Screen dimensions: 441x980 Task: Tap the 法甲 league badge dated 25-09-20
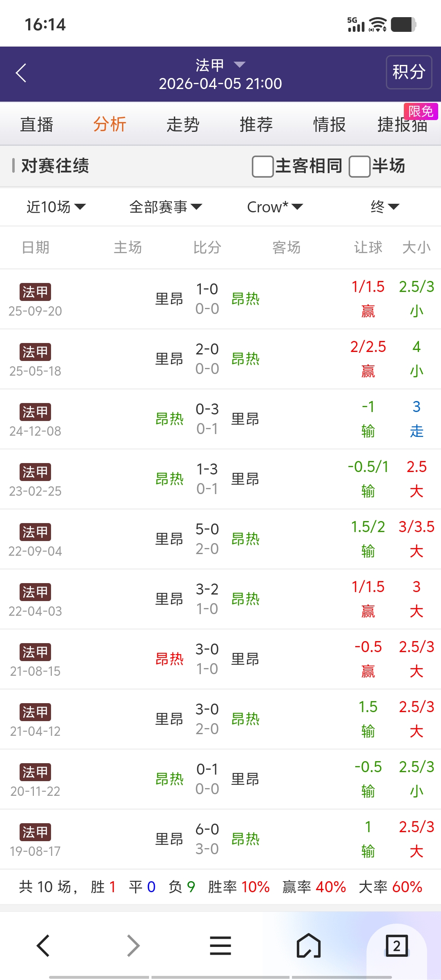click(x=36, y=292)
